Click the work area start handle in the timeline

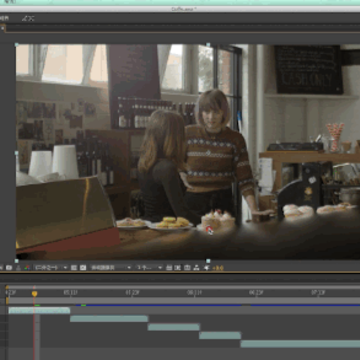point(7,301)
